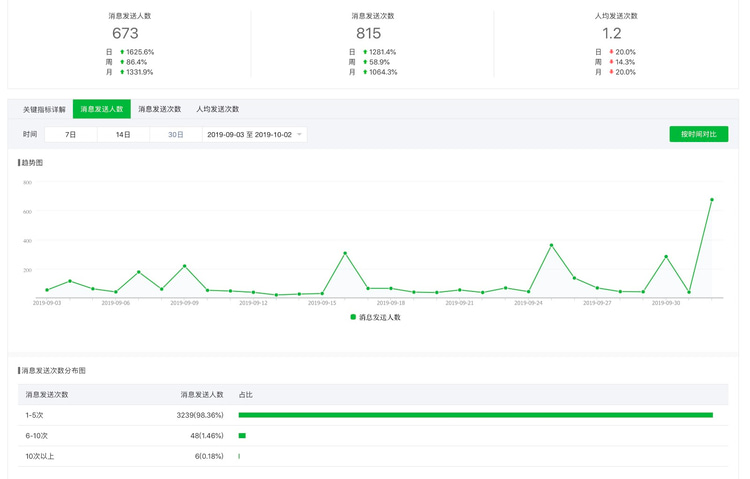The width and height of the screenshot is (750, 479).
Task: Click the 6-10次 distribution bar
Action: pyautogui.click(x=242, y=436)
